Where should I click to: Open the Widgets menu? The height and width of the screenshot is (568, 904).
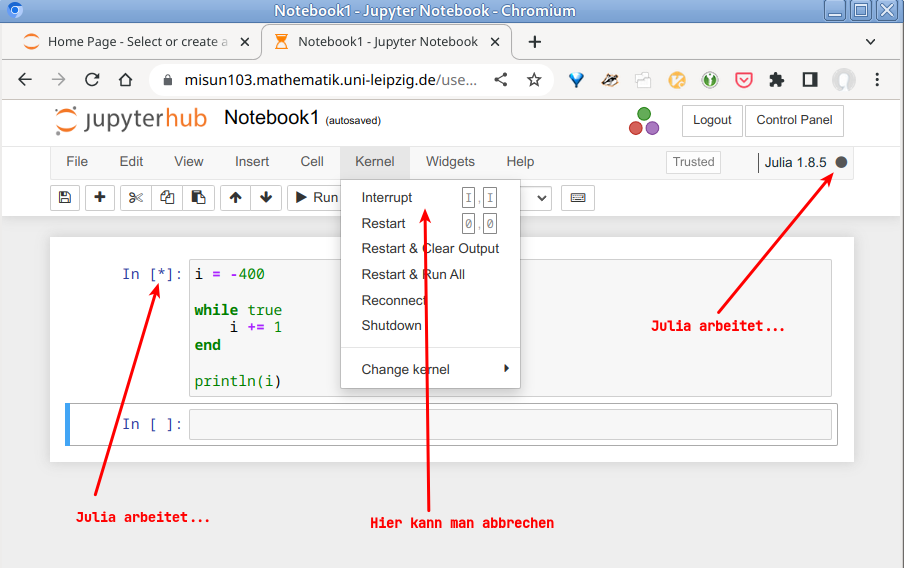(450, 161)
